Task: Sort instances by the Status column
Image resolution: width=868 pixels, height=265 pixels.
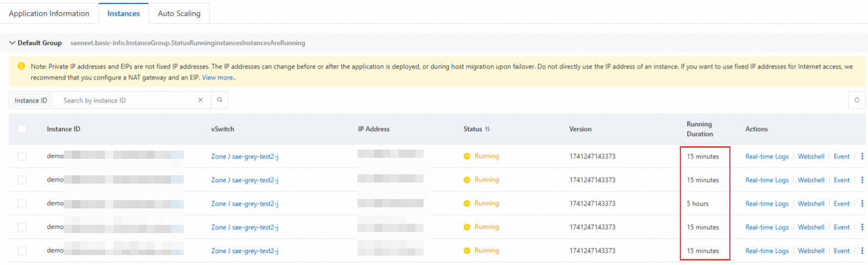Action: 487,129
